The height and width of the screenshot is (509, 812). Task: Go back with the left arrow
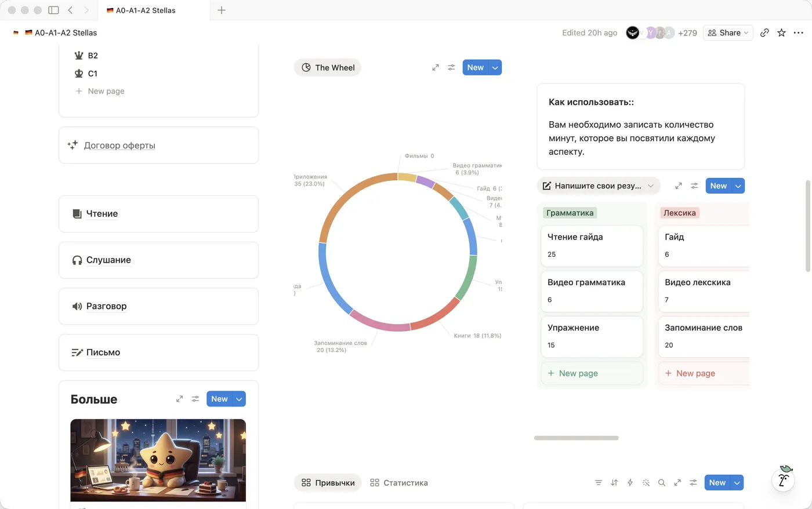pyautogui.click(x=70, y=10)
